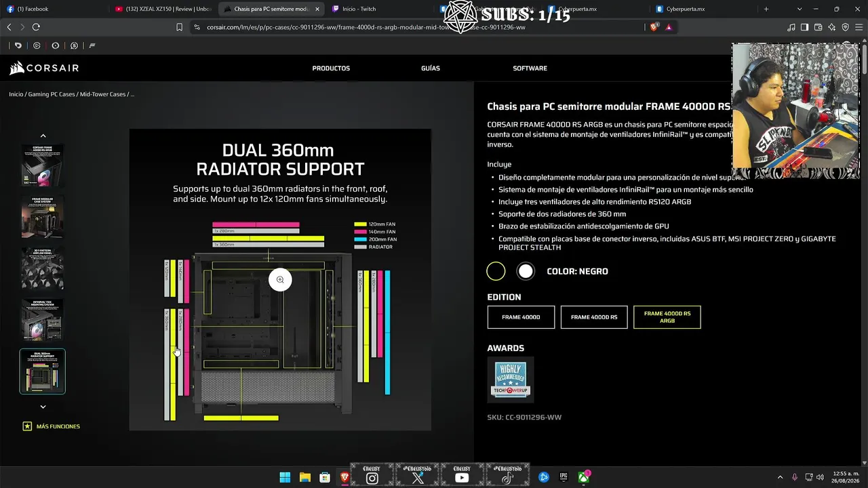This screenshot has width=868, height=488.
Task: Select the FRAME 4000D RS ARGB edition
Action: point(667,317)
